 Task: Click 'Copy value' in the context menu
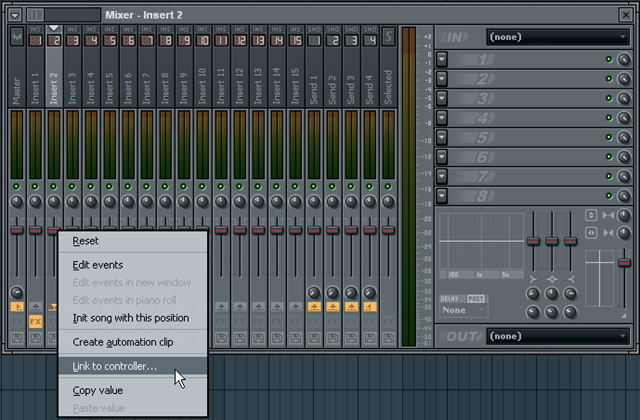[98, 390]
